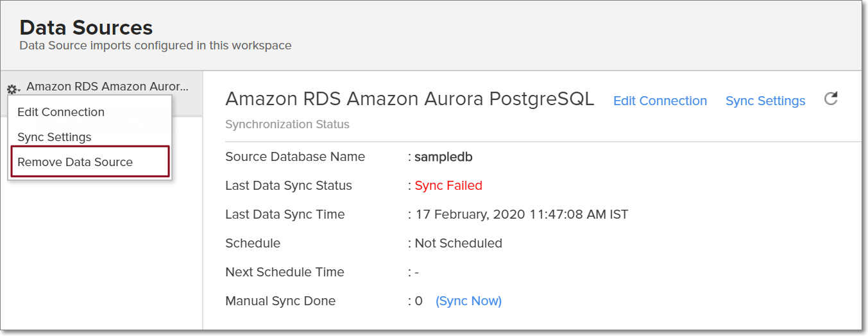868x336 pixels.
Task: Click the Manual Sync Done label
Action: click(x=280, y=301)
